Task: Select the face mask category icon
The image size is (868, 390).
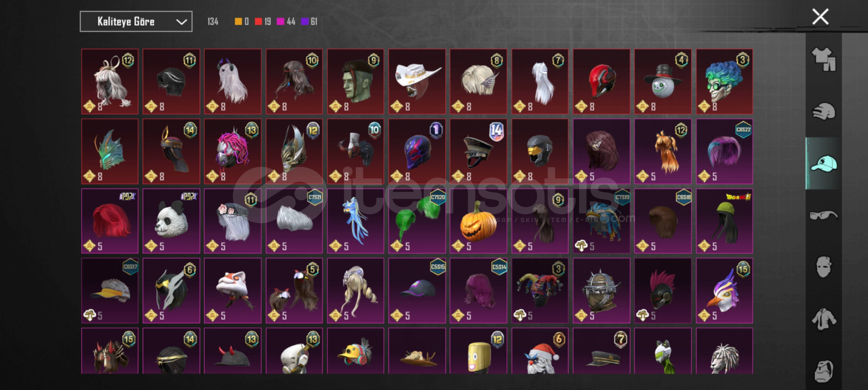Action: (x=824, y=267)
